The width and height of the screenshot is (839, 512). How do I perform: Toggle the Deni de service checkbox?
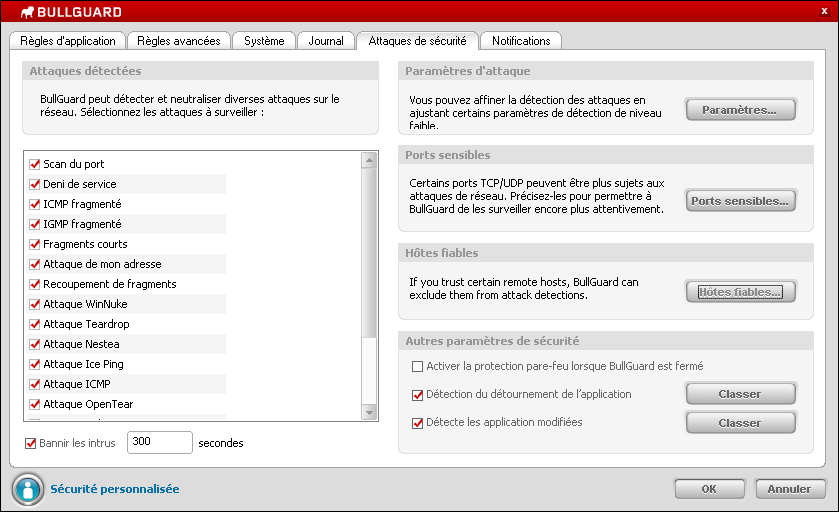pyautogui.click(x=35, y=184)
